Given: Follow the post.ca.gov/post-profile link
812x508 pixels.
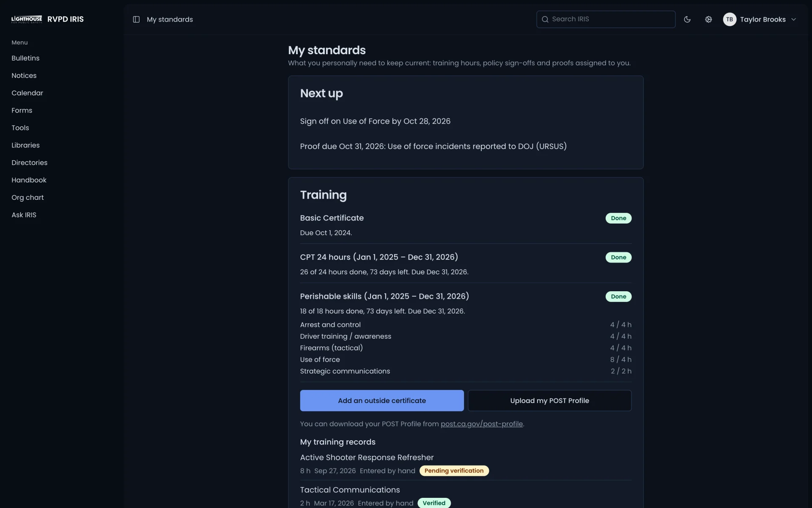Looking at the screenshot, I should point(482,424).
